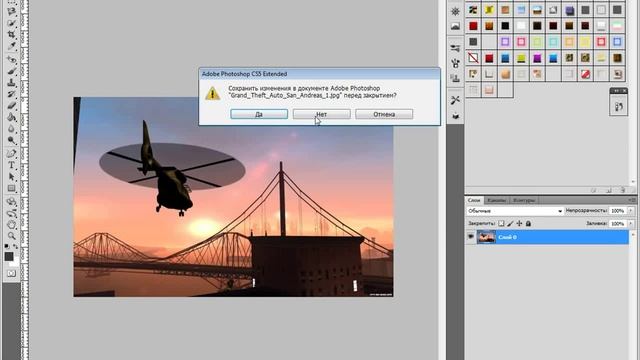Open the stamp icon in the panel dock
This screenshot has height=360, width=640.
coord(455,78)
